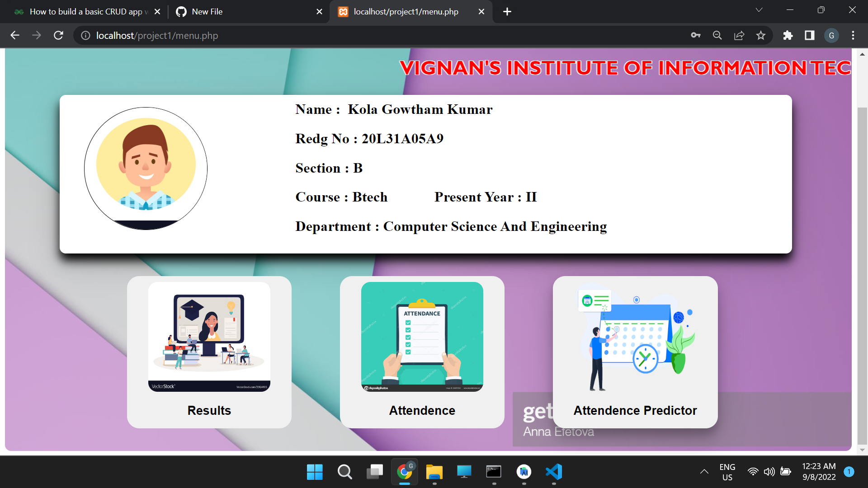Open the site information icon in address bar
The width and height of the screenshot is (868, 488).
tap(85, 35)
